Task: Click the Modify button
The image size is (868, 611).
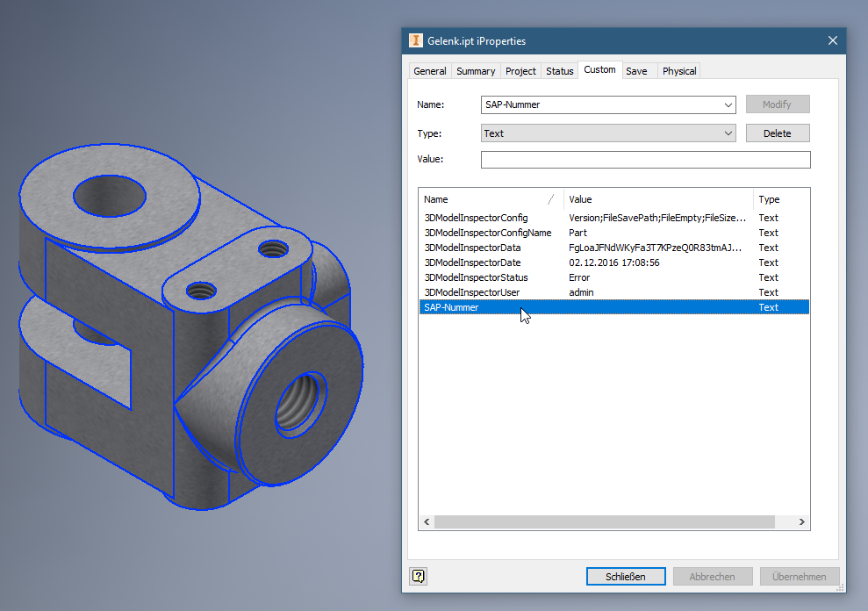Action: point(778,104)
